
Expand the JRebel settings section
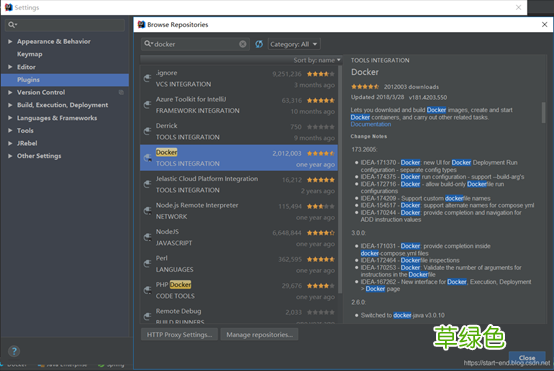coord(10,143)
